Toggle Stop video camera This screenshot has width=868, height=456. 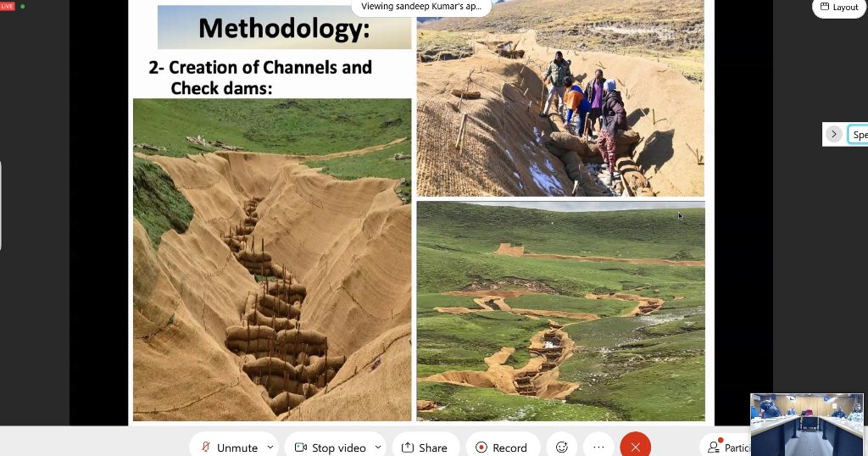tap(331, 448)
